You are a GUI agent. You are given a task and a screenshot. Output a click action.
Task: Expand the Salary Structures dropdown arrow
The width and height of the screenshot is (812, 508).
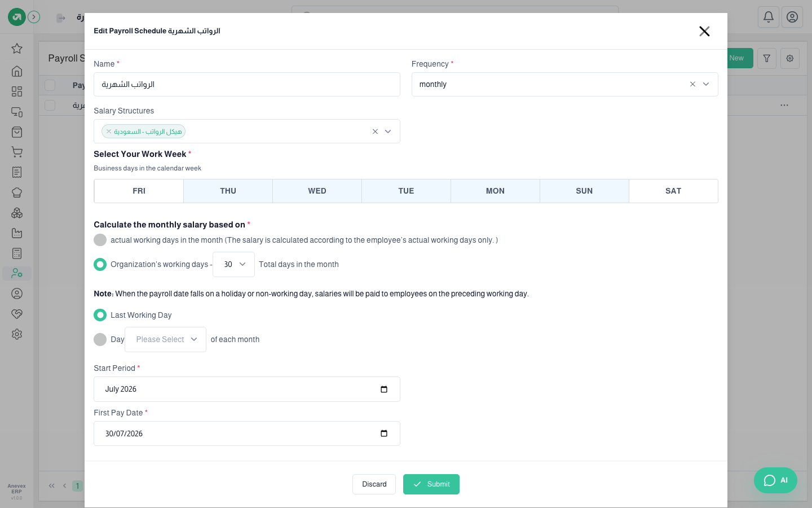pyautogui.click(x=388, y=132)
